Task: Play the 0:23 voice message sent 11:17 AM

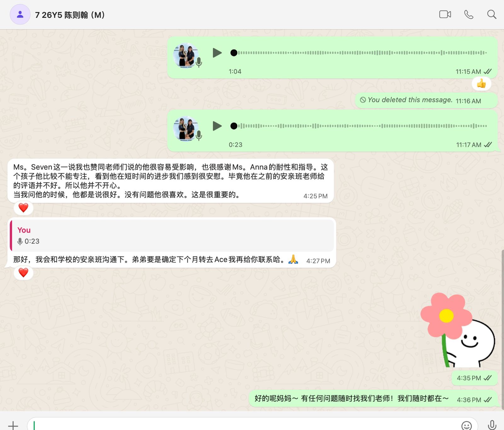Action: tap(217, 126)
